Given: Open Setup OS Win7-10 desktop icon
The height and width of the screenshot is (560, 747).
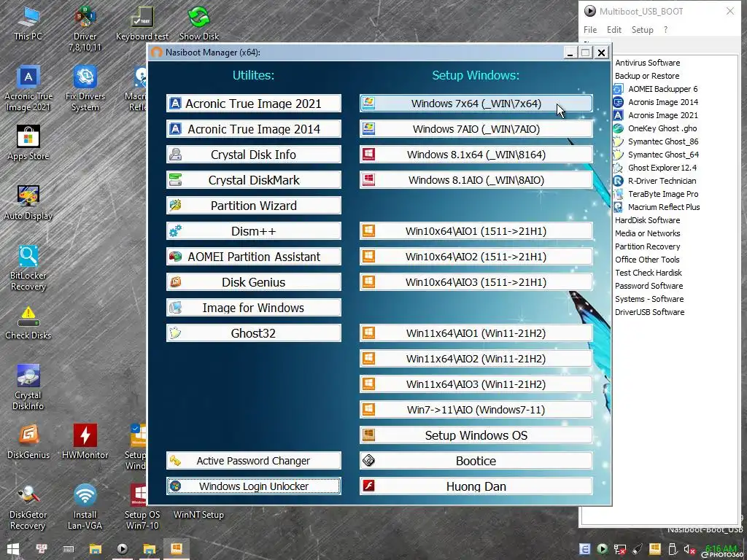Looking at the screenshot, I should [142, 507].
